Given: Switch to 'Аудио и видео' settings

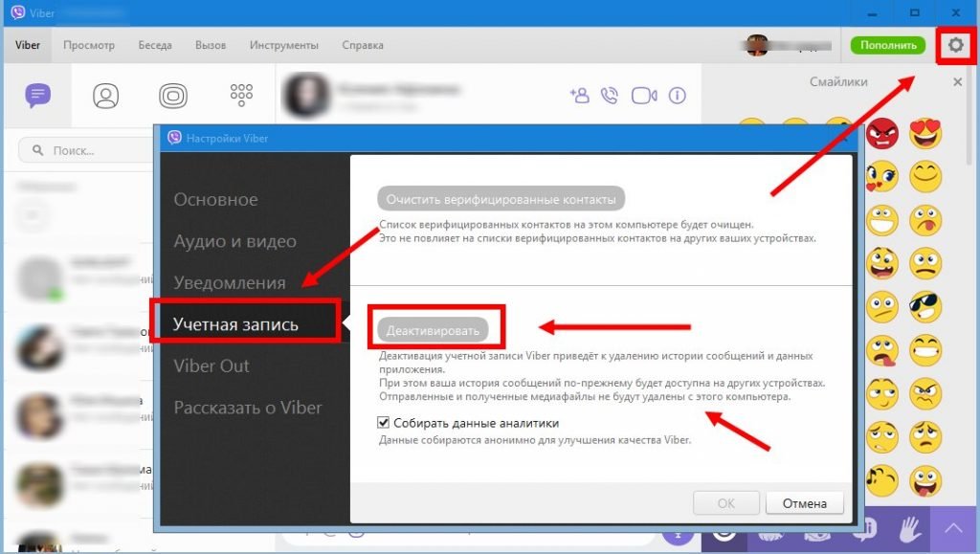Looking at the screenshot, I should coord(234,241).
